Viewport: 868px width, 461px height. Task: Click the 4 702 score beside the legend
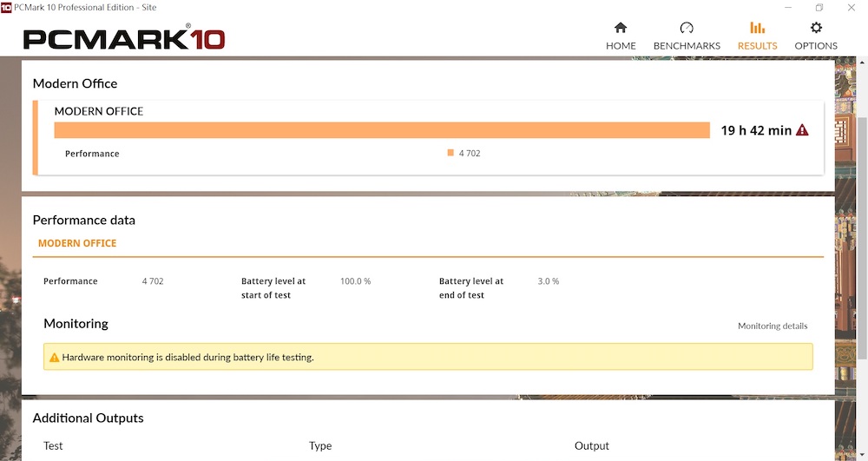tap(470, 154)
